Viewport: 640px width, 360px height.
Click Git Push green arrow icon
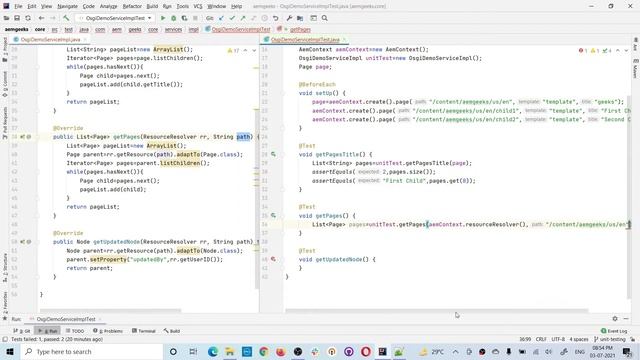pyautogui.click(x=243, y=18)
